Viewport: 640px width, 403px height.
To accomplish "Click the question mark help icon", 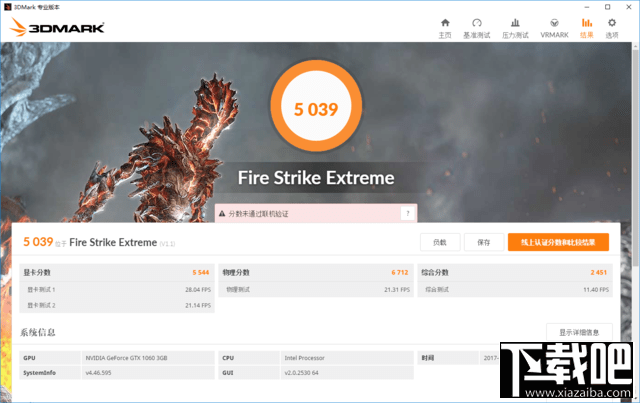I will [x=407, y=213].
